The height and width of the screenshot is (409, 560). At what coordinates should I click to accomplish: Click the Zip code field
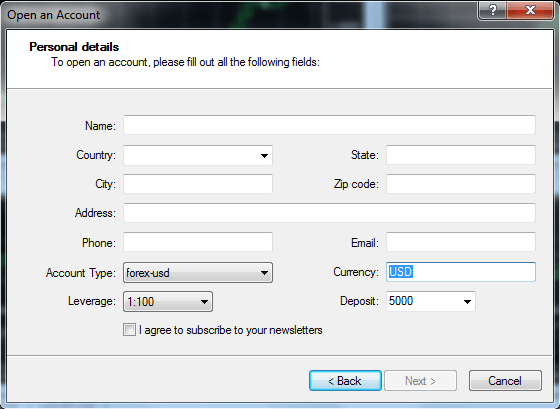pos(461,184)
